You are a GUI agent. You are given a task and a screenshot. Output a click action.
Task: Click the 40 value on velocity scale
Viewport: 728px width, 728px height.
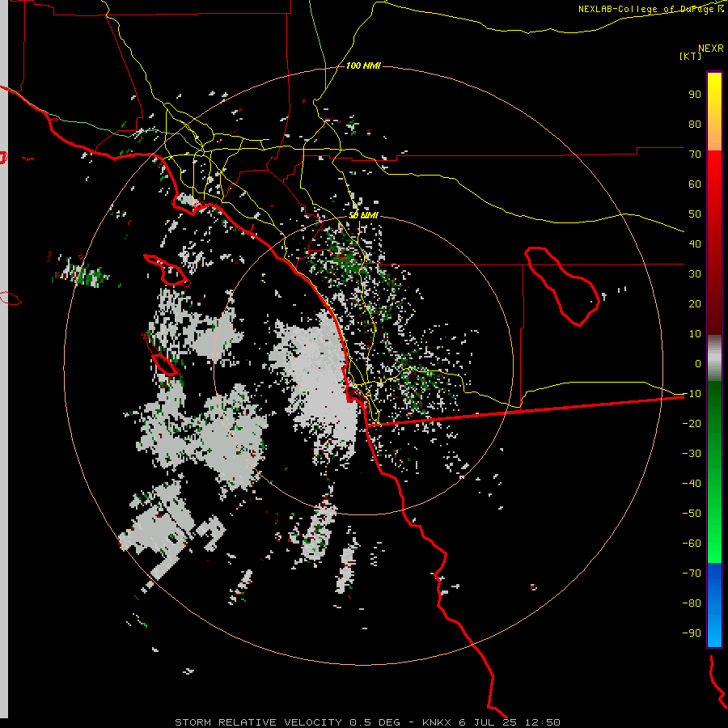pos(695,243)
